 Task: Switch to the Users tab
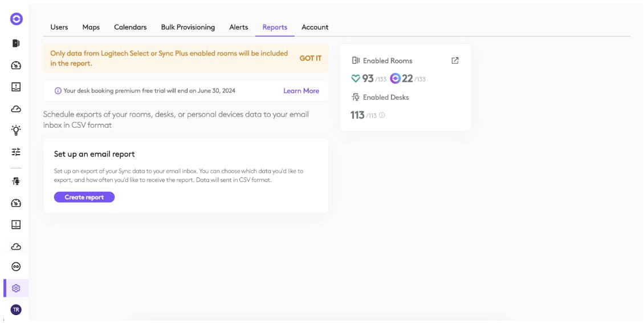[x=59, y=27]
